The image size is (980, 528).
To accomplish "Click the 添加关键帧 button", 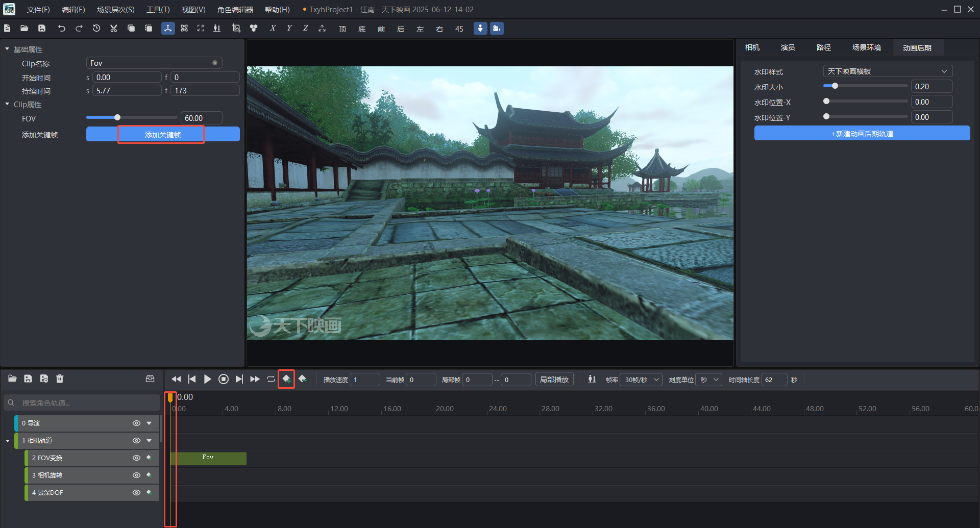I will pos(163,134).
